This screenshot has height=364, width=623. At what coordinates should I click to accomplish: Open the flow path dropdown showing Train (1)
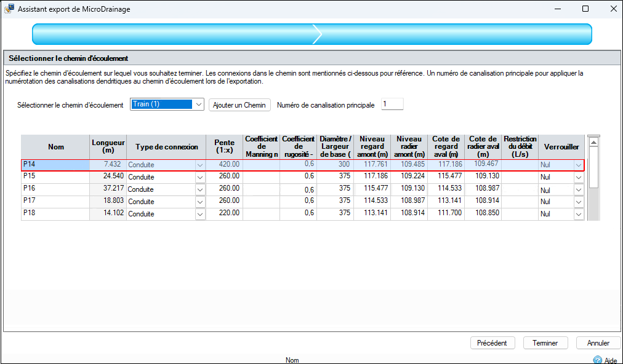tap(167, 105)
